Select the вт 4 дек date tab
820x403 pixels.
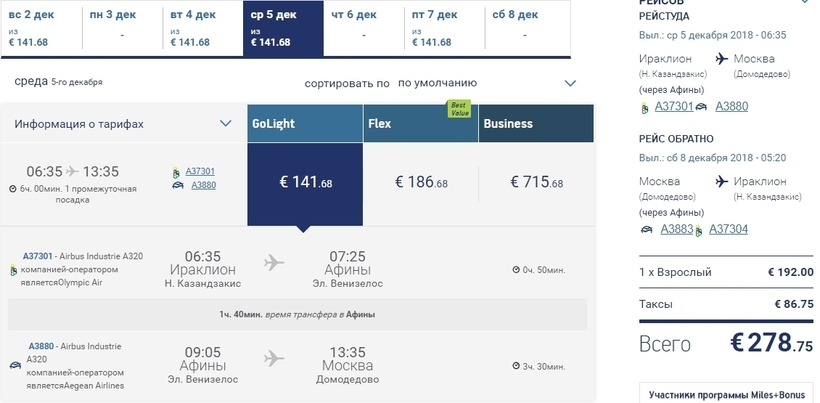(x=202, y=28)
